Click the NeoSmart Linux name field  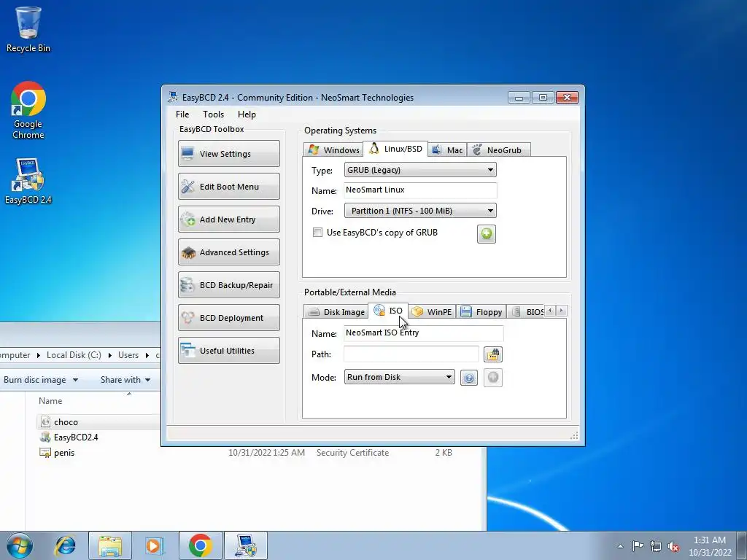click(420, 190)
